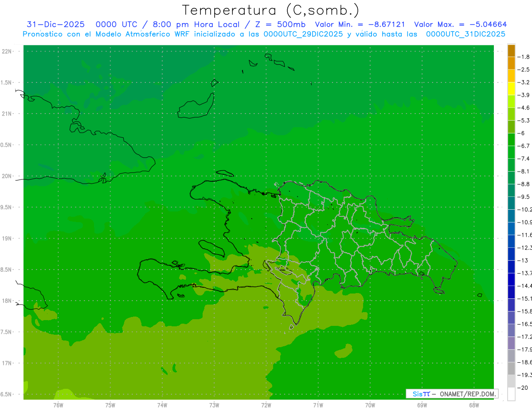532x411 pixels.
Task: Click the '-8.1' colorbar value
Action: pos(524,171)
